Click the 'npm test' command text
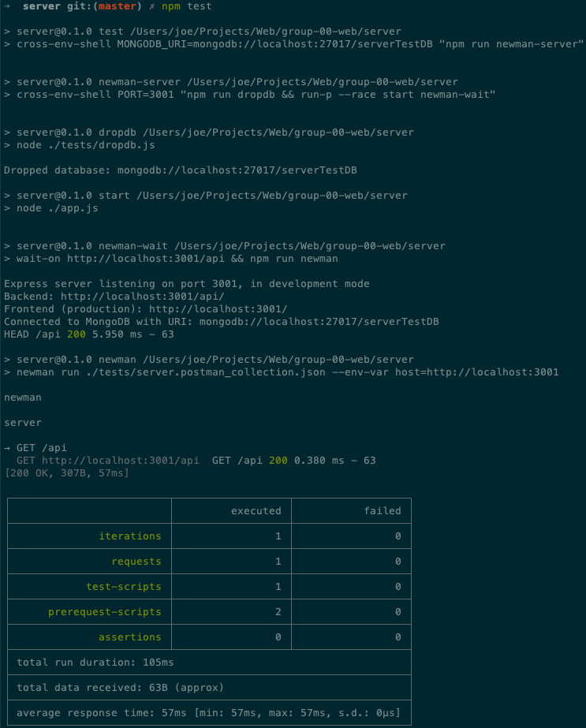The height and width of the screenshot is (728, 586). point(187,6)
